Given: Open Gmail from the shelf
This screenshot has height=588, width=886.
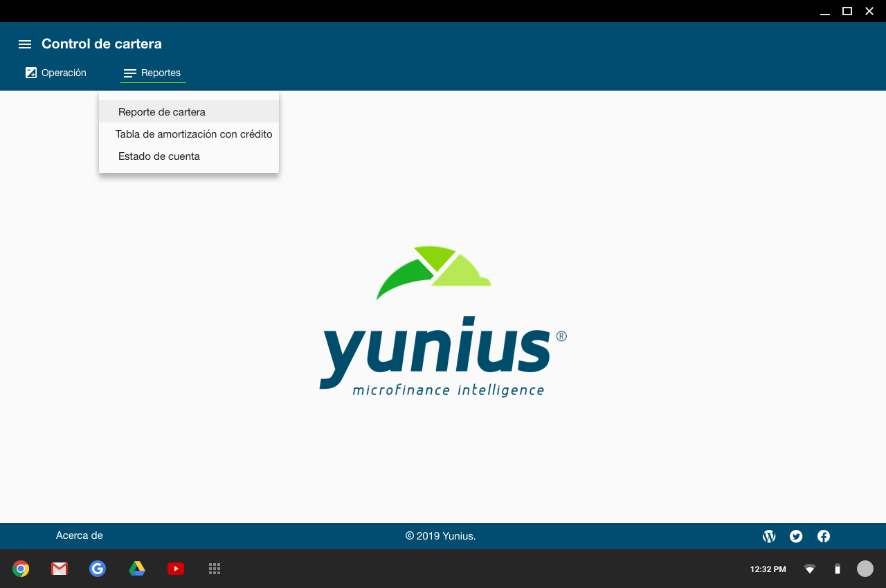Looking at the screenshot, I should coord(60,569).
